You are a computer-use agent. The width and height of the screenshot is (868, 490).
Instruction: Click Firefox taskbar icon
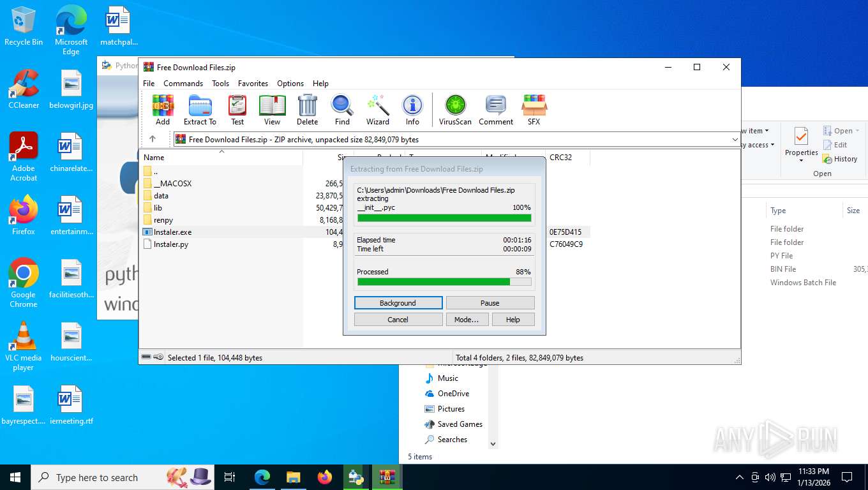pyautogui.click(x=325, y=477)
